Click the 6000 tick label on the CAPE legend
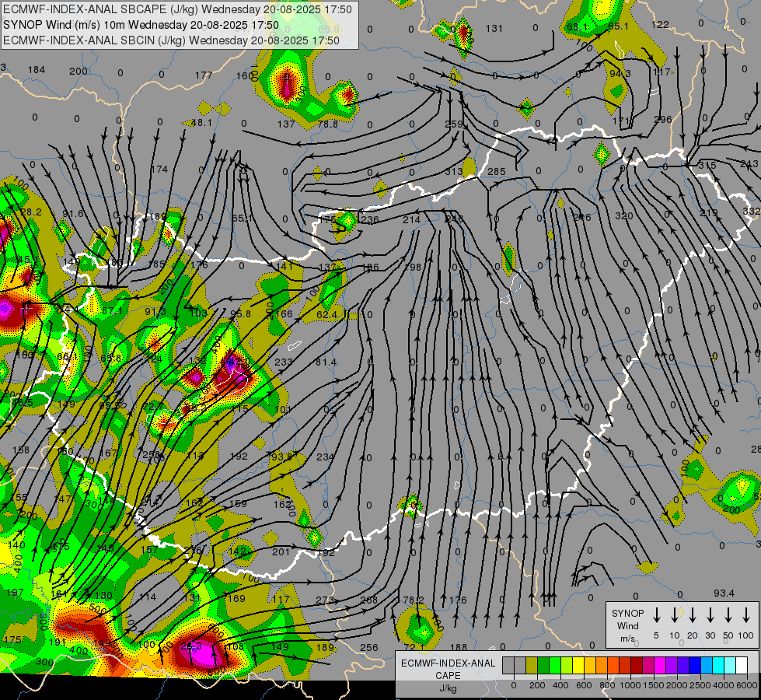The width and height of the screenshot is (761, 700). tap(748, 685)
